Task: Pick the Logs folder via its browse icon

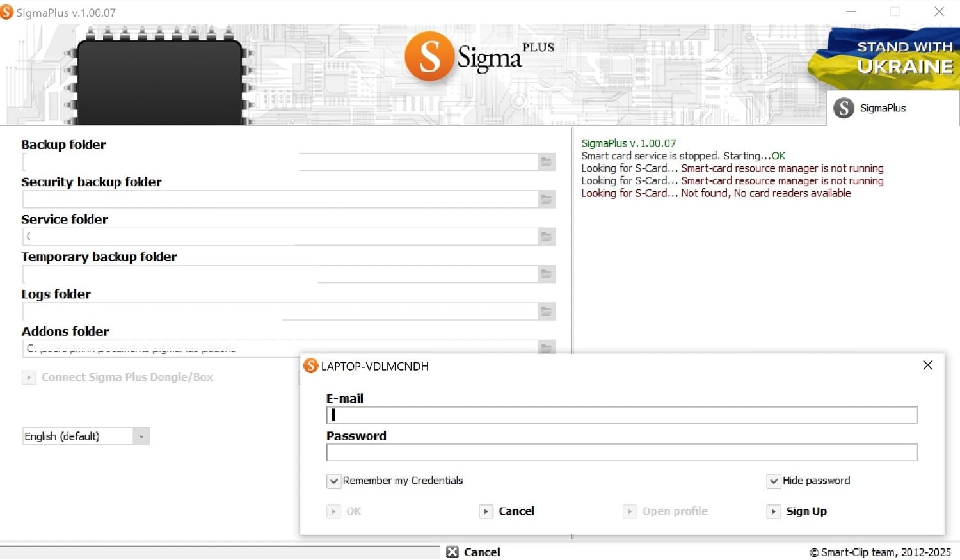Action: coord(546,311)
